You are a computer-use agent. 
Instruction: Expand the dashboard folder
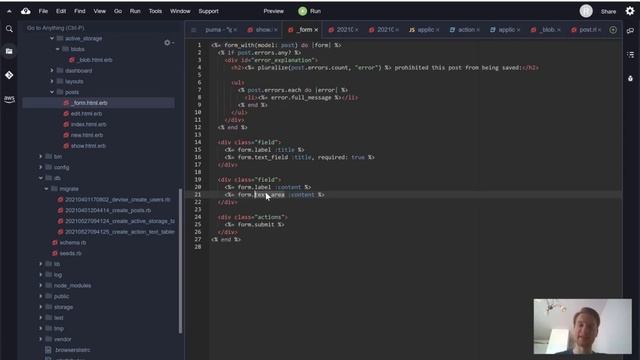[52, 71]
